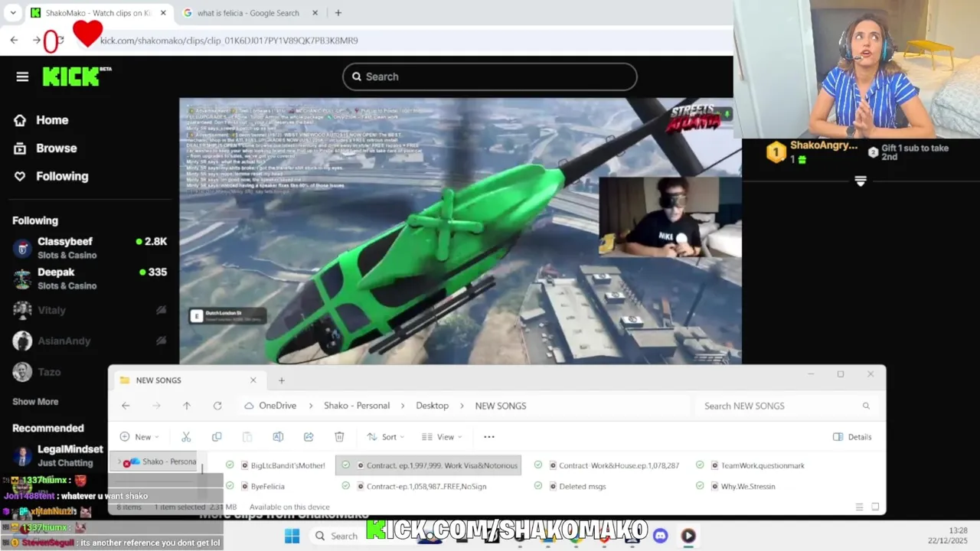Open the Windows Start menu
The height and width of the screenshot is (551, 980).
pyautogui.click(x=292, y=536)
